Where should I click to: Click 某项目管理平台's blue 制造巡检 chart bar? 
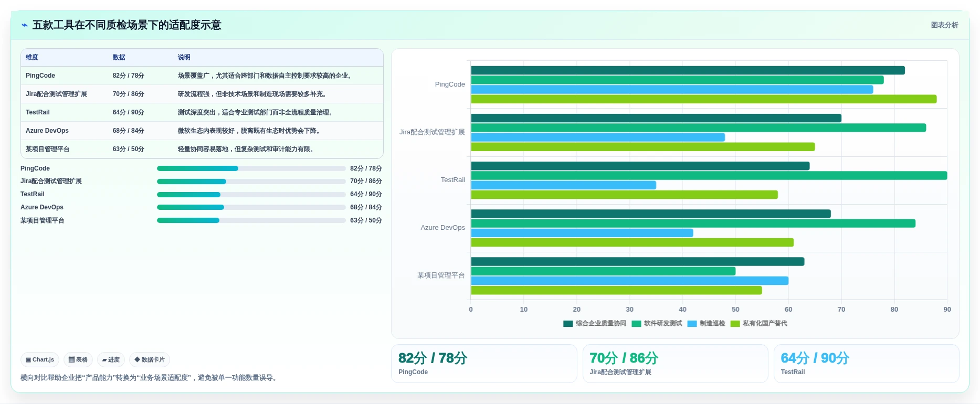tap(629, 281)
